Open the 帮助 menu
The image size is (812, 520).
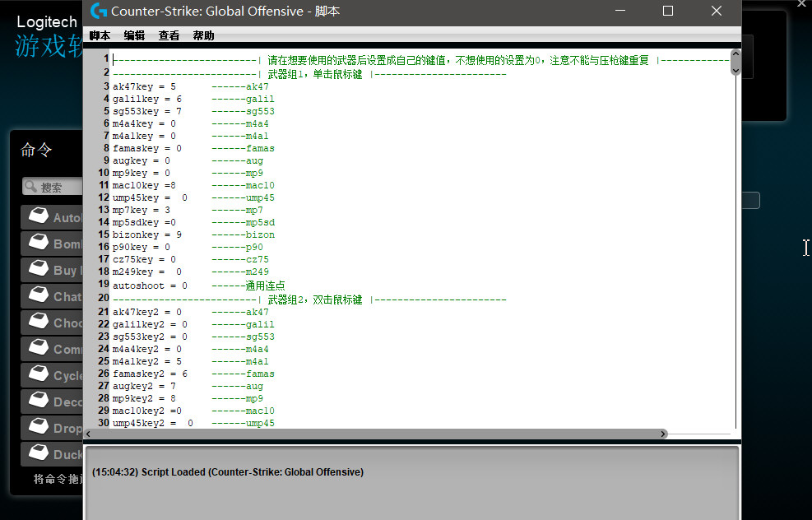tap(203, 35)
